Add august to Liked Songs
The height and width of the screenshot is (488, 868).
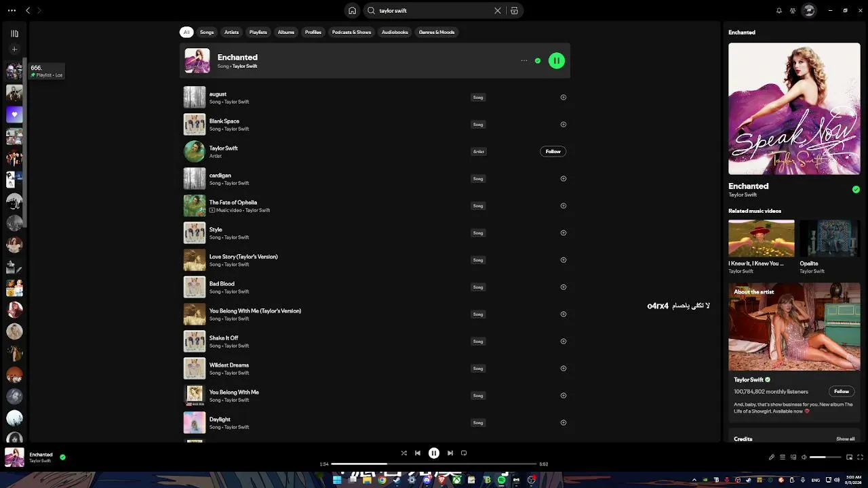coord(564,98)
